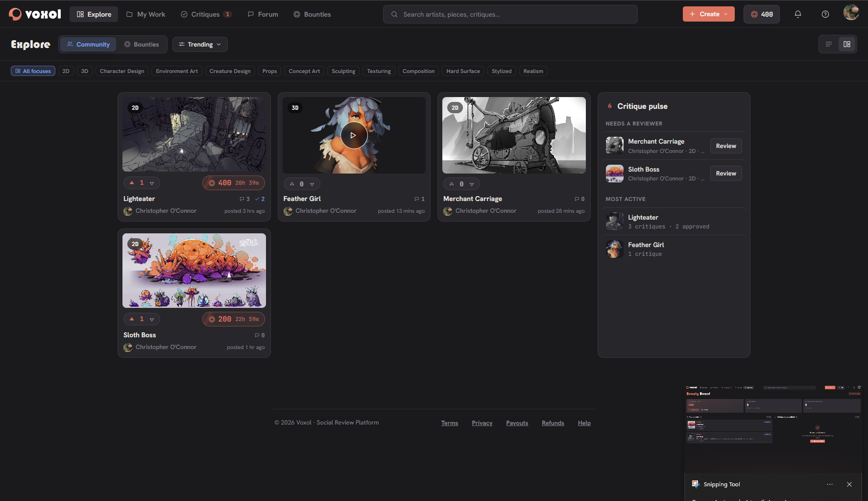Play the Feather Girl 3D preview
Image resolution: width=868 pixels, height=501 pixels.
click(354, 135)
